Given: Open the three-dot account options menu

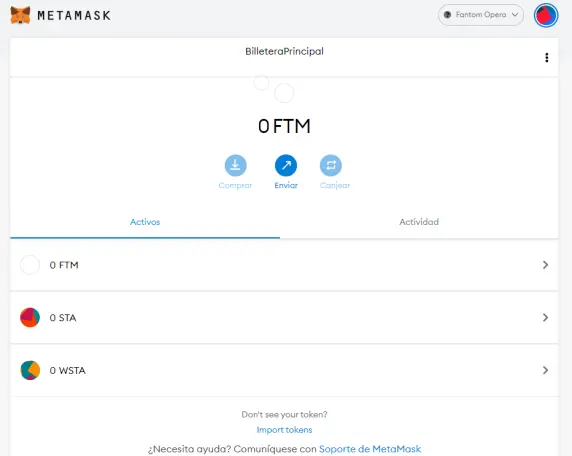Looking at the screenshot, I should (x=546, y=58).
